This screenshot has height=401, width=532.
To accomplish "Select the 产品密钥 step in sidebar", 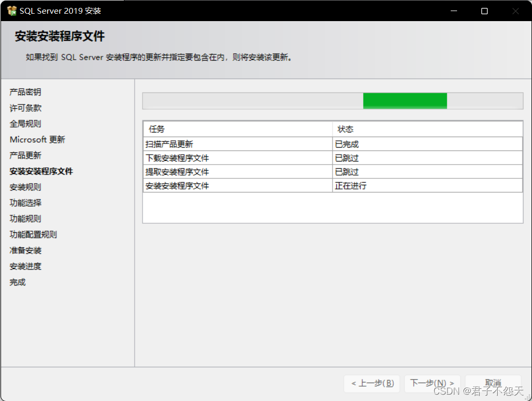I will pos(25,92).
